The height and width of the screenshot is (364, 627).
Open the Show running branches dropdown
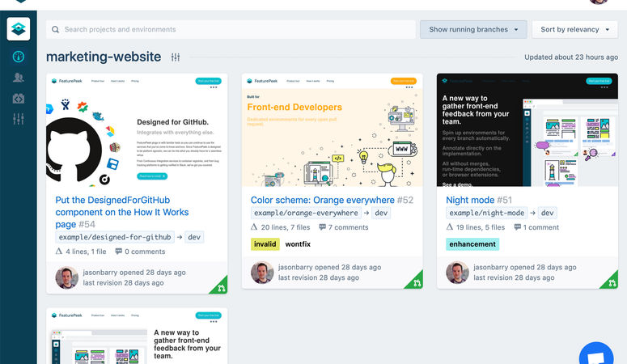[x=473, y=30]
